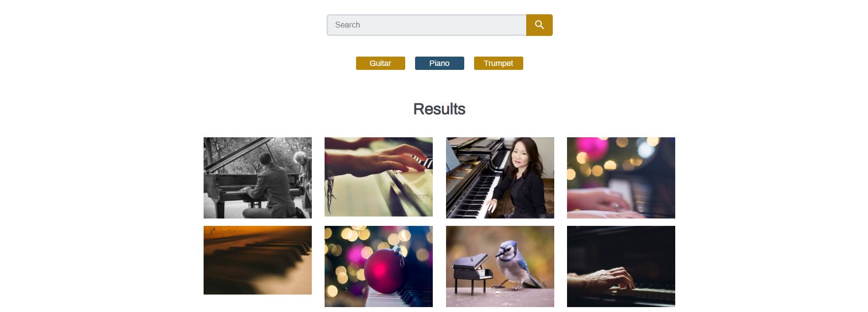
Task: Open the woman seated at piano photo
Action: (500, 178)
